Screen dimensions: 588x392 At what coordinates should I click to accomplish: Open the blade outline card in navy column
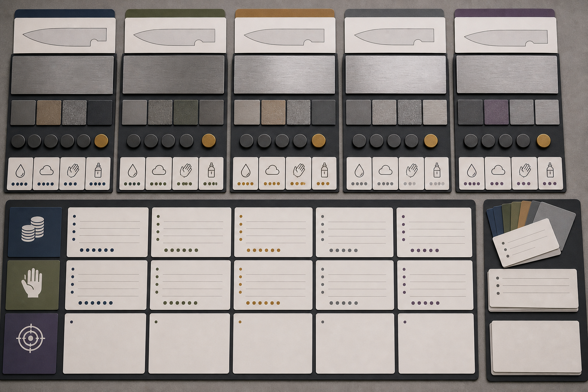pyautogui.click(x=64, y=35)
